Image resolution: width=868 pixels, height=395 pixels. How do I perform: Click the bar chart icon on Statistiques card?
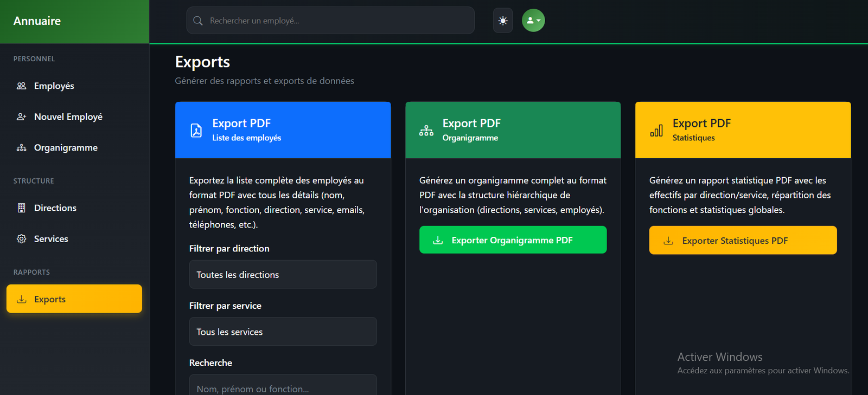tap(656, 131)
